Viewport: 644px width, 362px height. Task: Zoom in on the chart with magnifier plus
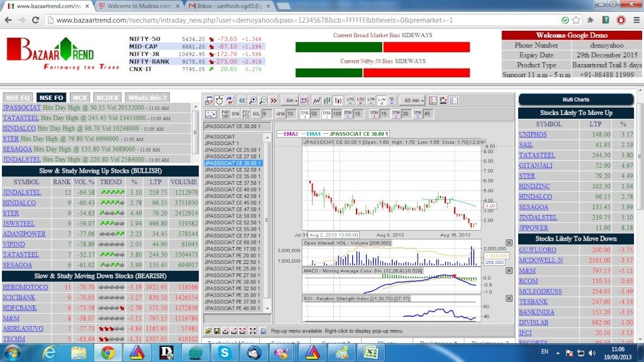[x=253, y=101]
